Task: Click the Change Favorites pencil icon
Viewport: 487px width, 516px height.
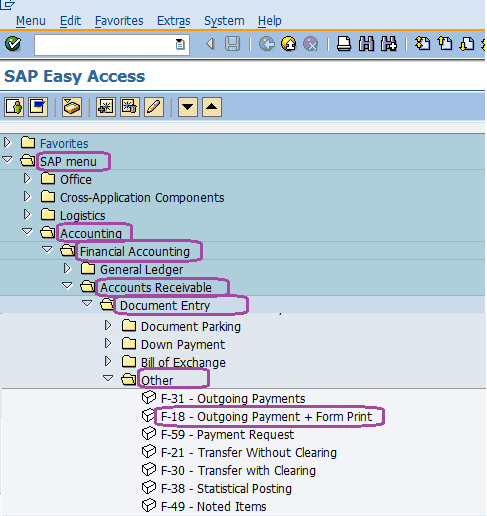Action: coord(154,107)
